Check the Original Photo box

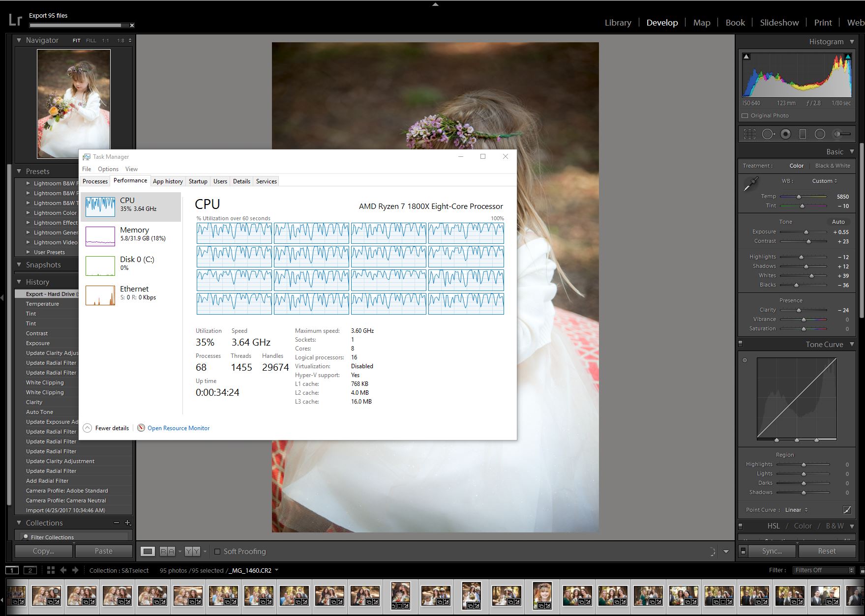pyautogui.click(x=745, y=116)
